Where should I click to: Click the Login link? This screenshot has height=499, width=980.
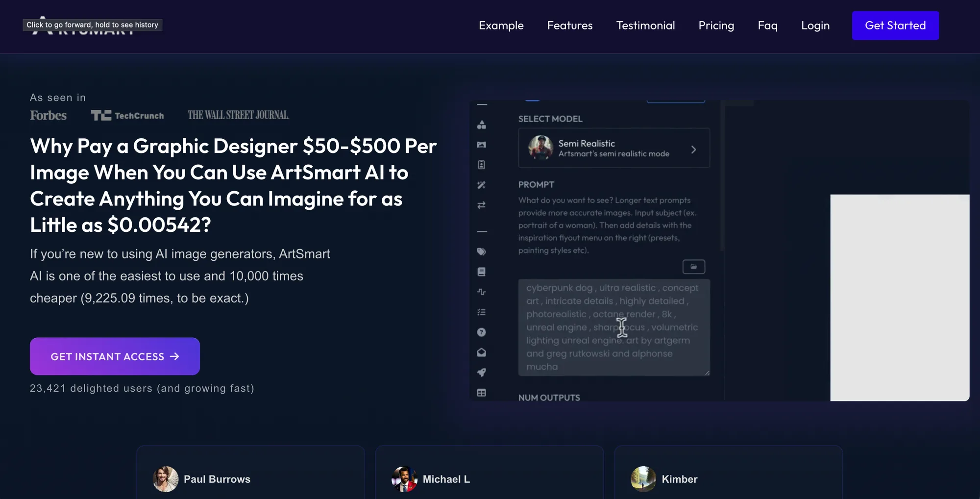pyautogui.click(x=815, y=25)
